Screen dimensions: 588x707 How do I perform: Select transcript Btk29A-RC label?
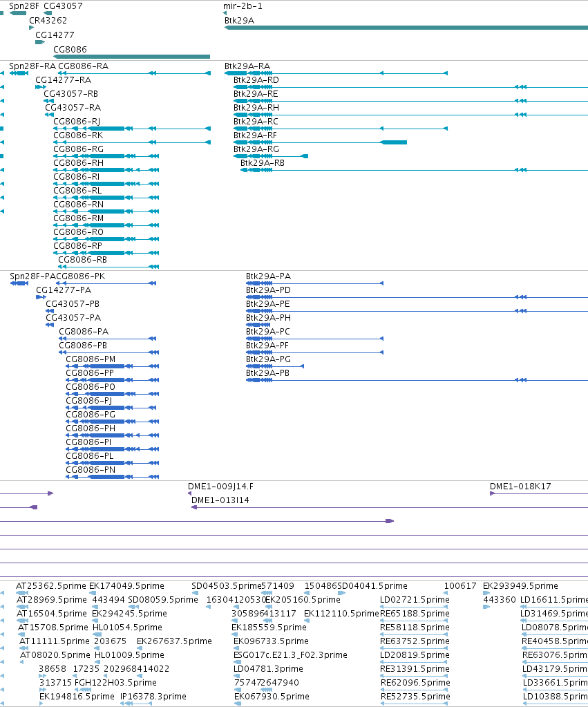pyautogui.click(x=256, y=122)
